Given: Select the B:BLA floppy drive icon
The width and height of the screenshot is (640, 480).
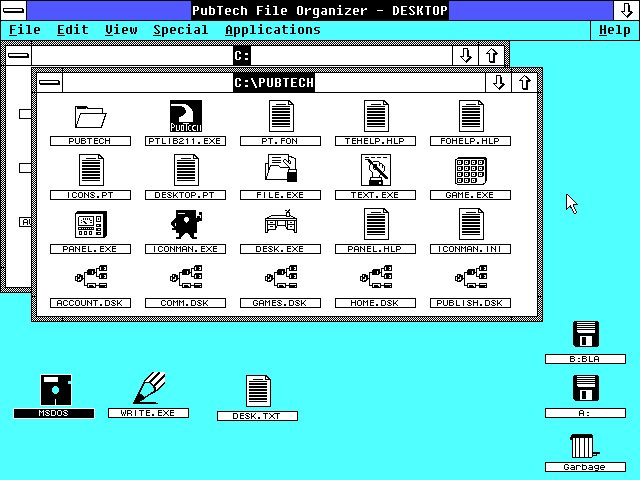Looking at the screenshot, I should point(586,334).
